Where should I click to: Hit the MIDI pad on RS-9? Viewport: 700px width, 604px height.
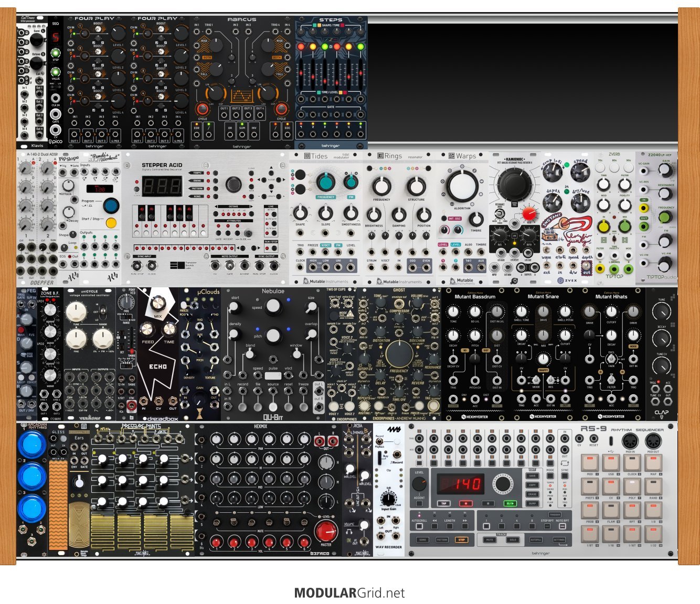point(590,462)
